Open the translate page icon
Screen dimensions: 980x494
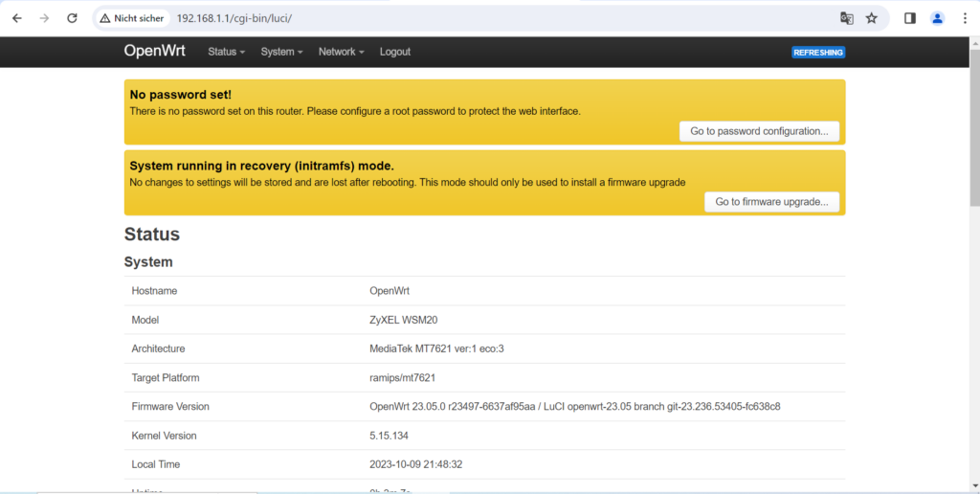[847, 18]
